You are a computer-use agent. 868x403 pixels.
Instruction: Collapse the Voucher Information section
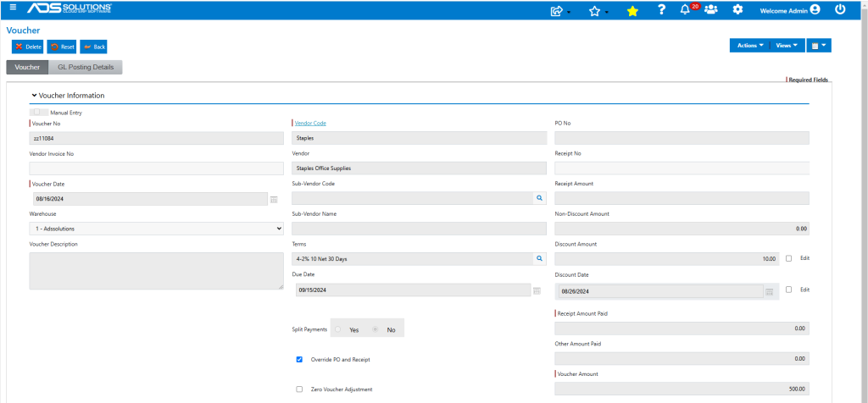tap(34, 95)
